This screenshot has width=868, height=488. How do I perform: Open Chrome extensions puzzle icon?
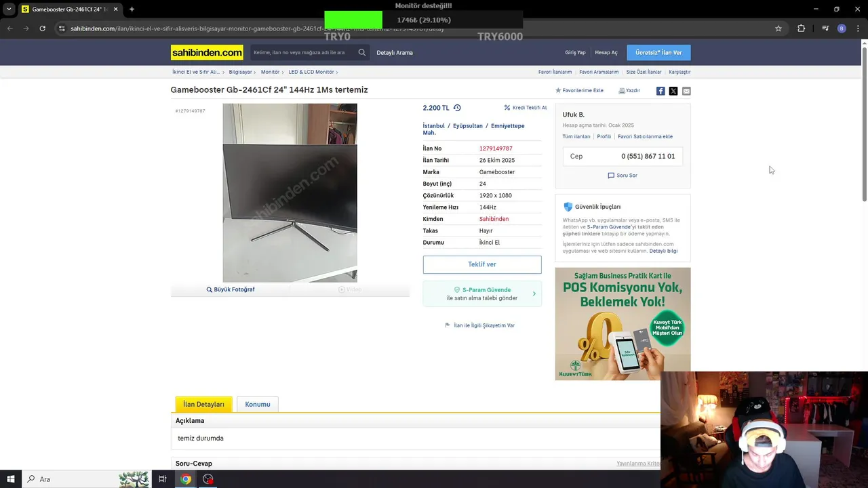coord(802,28)
